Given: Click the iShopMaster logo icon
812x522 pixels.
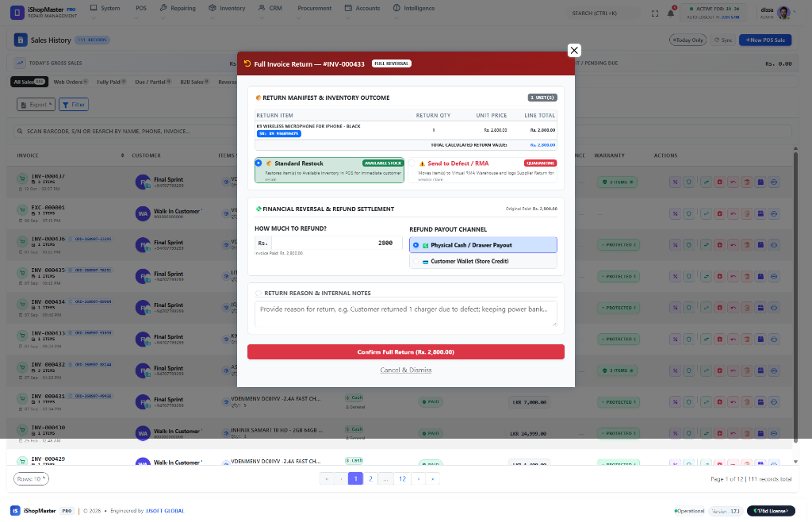Looking at the screenshot, I should point(17,13).
